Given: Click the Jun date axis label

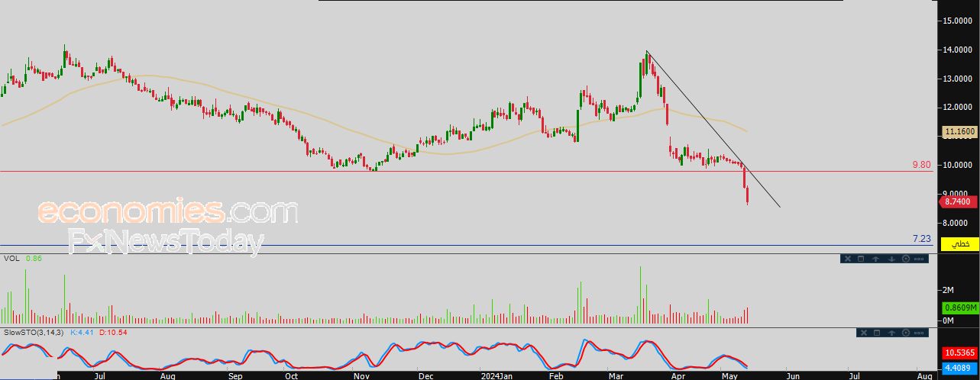Looking at the screenshot, I should point(793,376).
